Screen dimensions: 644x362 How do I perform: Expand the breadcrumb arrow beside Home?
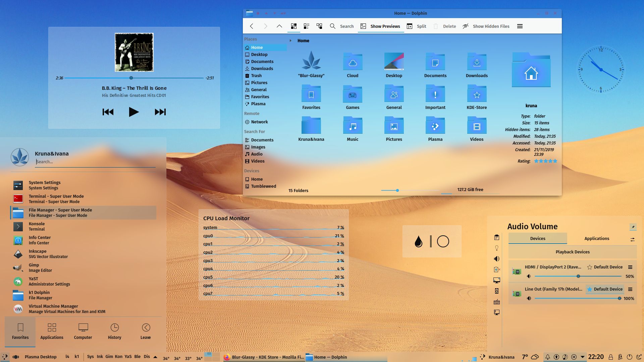[290, 41]
